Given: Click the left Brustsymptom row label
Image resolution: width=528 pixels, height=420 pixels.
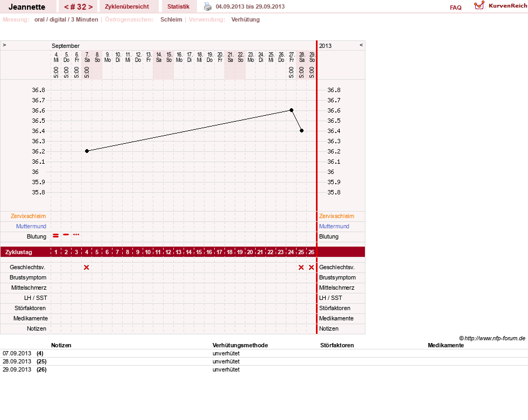Looking at the screenshot, I should (x=28, y=277).
